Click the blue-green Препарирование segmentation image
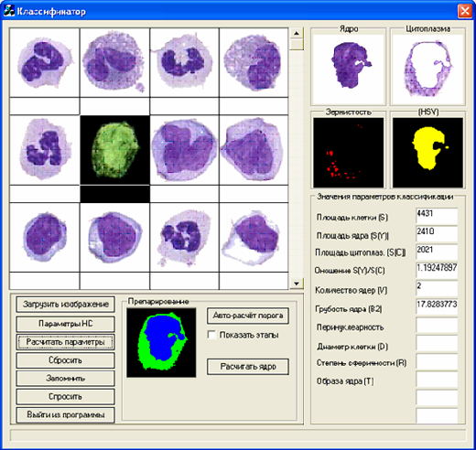Screen dimensions: 476x450 coord(161,343)
